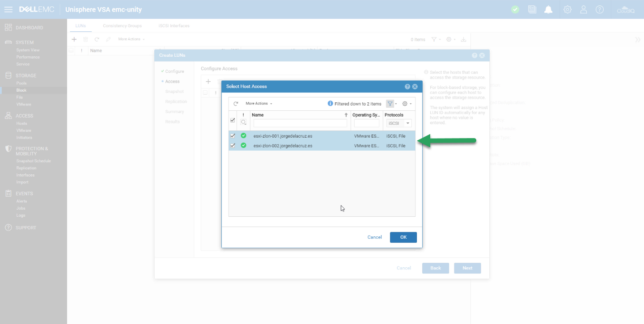Image resolution: width=644 pixels, height=324 pixels.
Task: Expand the right details pane chevrons
Action: [x=638, y=39]
